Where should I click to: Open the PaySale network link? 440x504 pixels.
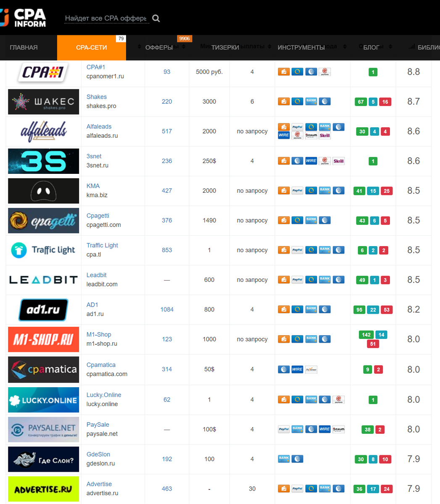pyautogui.click(x=98, y=425)
